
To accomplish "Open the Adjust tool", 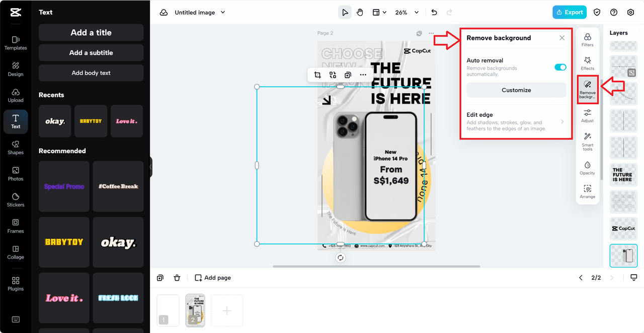I will point(587,116).
